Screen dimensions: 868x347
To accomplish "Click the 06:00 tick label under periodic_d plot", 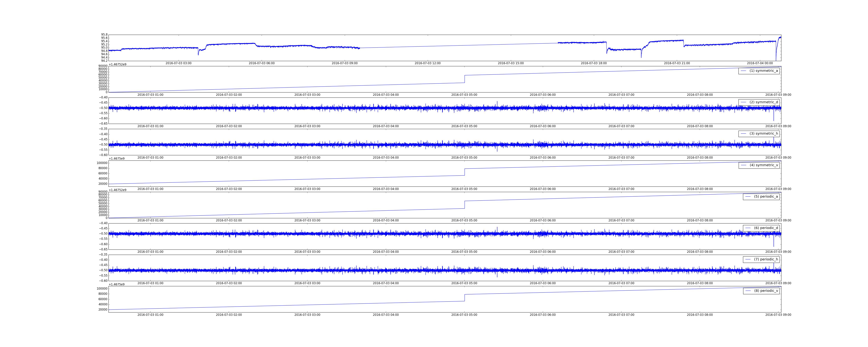I will [x=543, y=252].
